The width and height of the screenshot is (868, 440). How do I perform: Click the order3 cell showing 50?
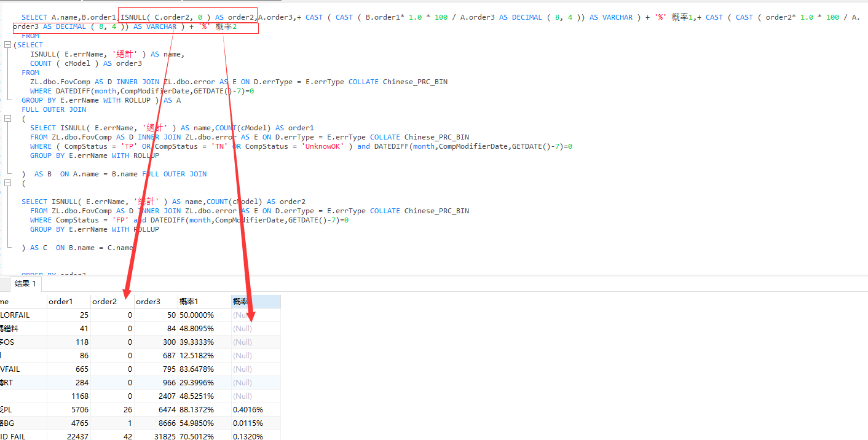click(156, 315)
